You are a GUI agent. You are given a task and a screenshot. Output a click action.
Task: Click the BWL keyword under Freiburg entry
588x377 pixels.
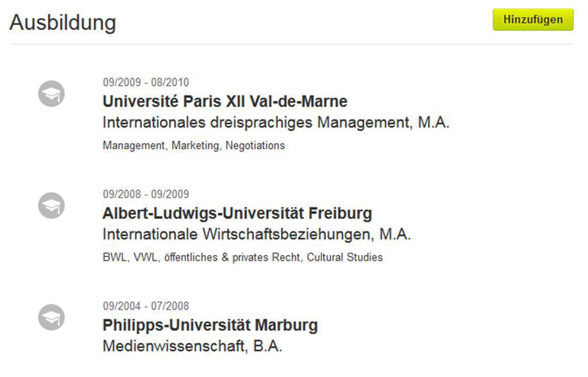(x=113, y=258)
